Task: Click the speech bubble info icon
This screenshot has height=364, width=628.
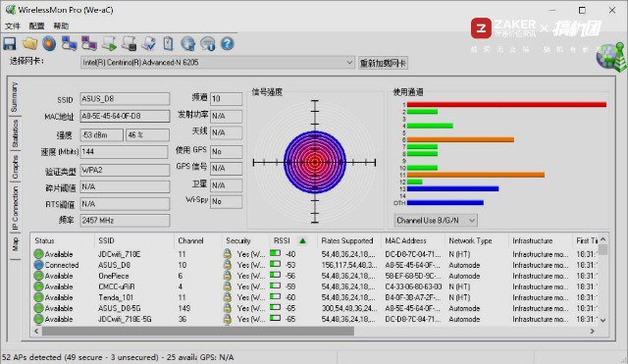Action: pos(207,43)
